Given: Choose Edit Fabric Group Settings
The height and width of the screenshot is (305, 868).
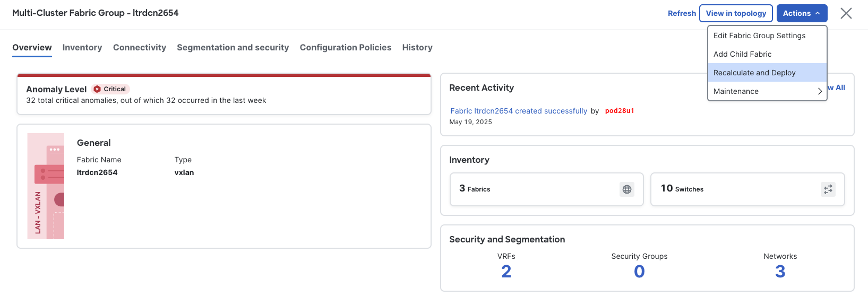Looking at the screenshot, I should tap(759, 36).
